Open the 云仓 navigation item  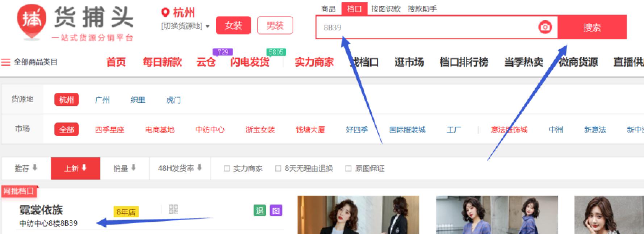pyautogui.click(x=206, y=62)
